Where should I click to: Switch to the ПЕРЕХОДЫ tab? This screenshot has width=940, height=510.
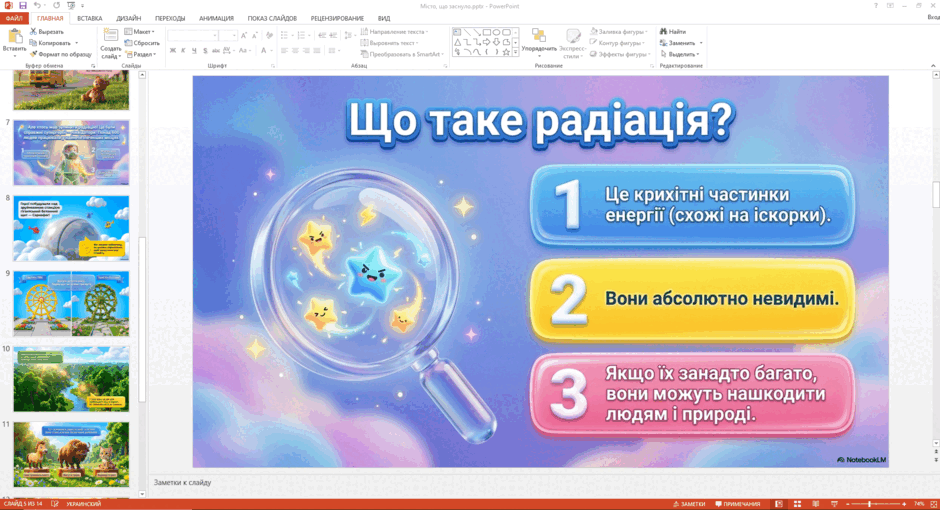point(170,19)
